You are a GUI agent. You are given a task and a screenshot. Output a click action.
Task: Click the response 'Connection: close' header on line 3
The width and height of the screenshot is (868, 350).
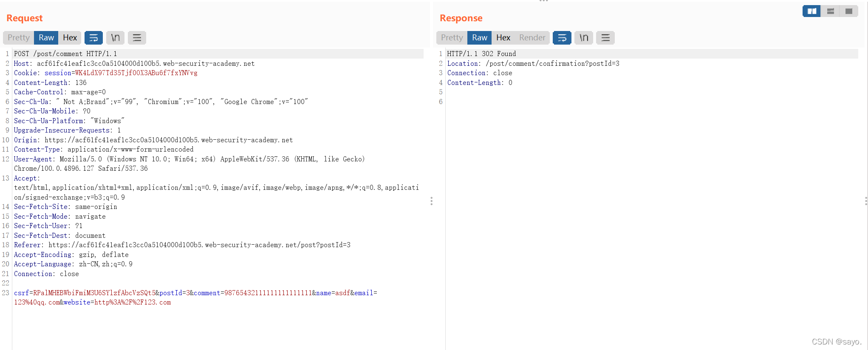point(480,73)
